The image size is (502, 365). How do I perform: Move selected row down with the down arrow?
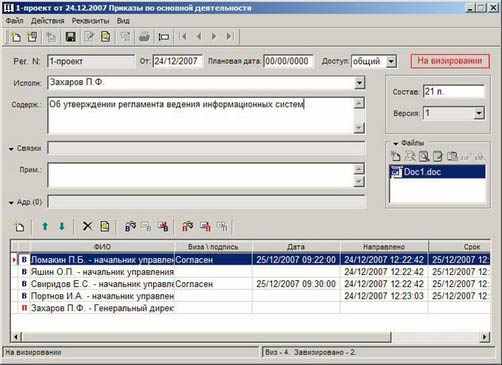(62, 227)
